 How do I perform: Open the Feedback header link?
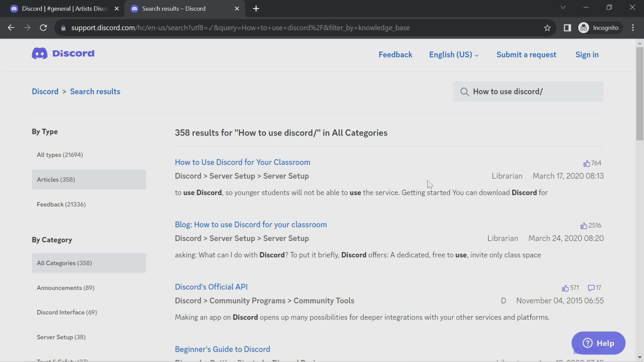click(x=395, y=55)
